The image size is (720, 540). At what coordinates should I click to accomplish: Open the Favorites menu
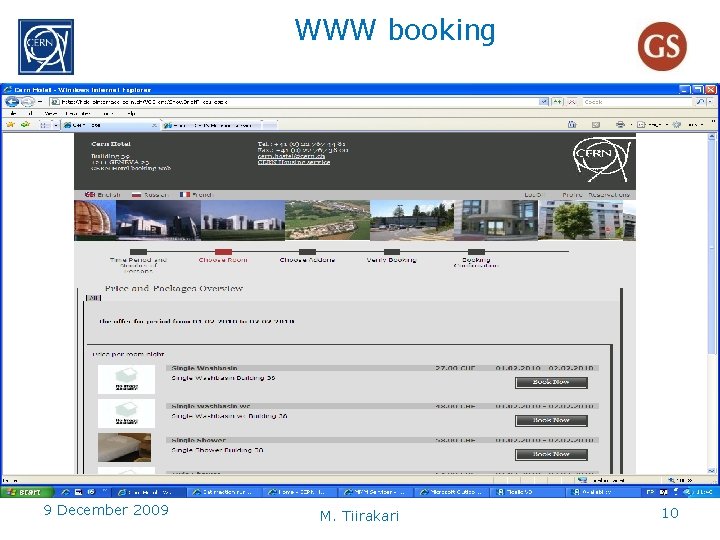pos(77,113)
